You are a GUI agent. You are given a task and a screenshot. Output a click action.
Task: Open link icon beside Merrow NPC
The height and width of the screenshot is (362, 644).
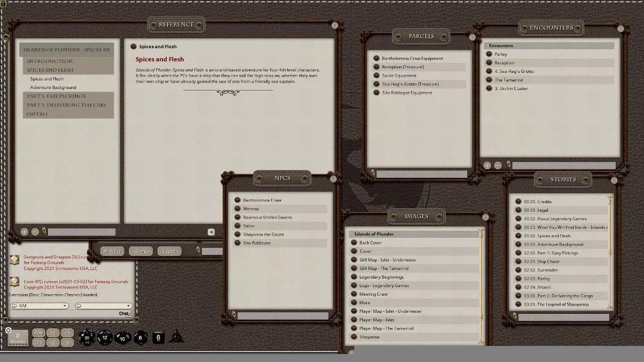(237, 209)
